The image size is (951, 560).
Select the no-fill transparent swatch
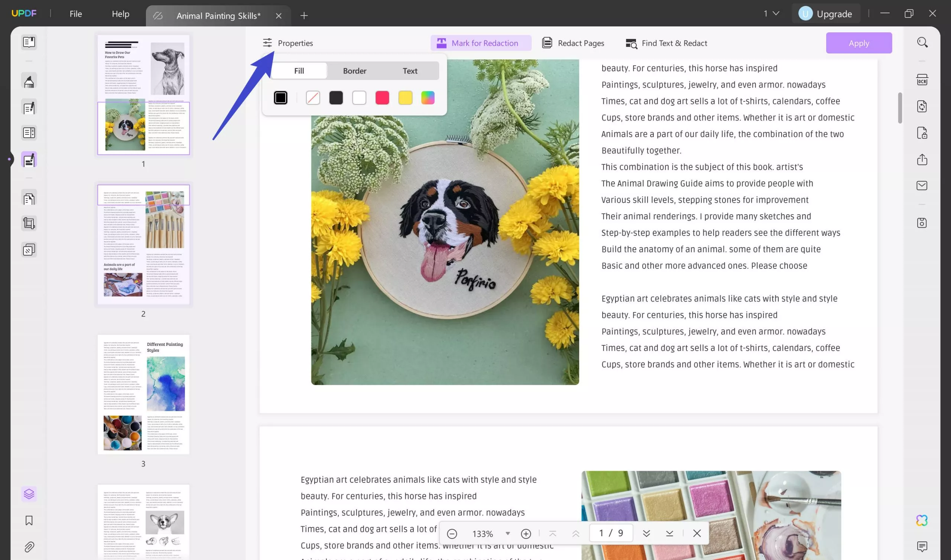coord(312,98)
